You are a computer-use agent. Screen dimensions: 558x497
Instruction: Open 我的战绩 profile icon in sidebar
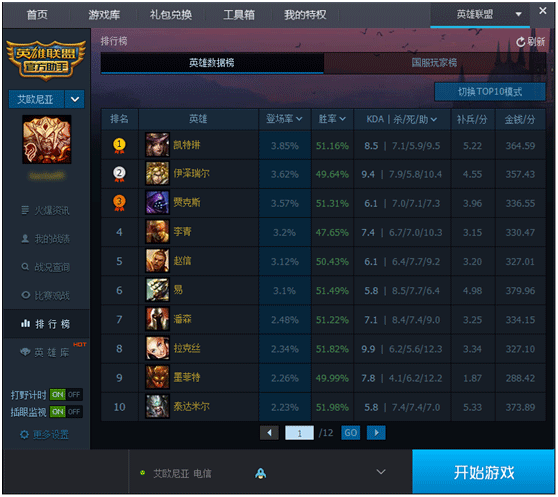pyautogui.click(x=25, y=238)
